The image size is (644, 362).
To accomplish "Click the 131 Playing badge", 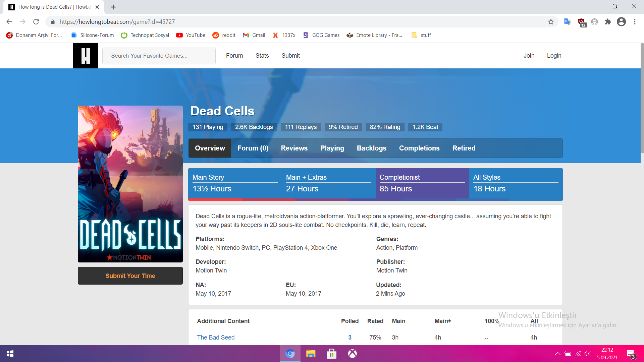I will 208,127.
